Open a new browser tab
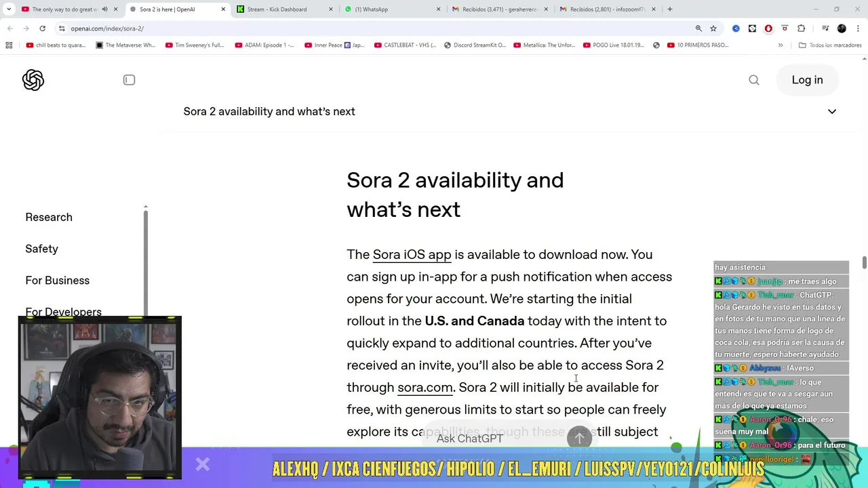Viewport: 868px width, 488px height. click(x=669, y=9)
